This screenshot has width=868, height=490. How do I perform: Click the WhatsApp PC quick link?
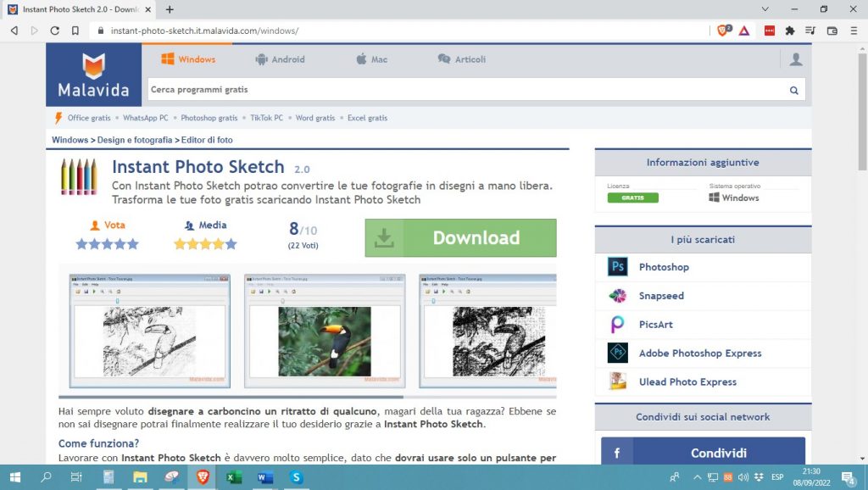(145, 118)
